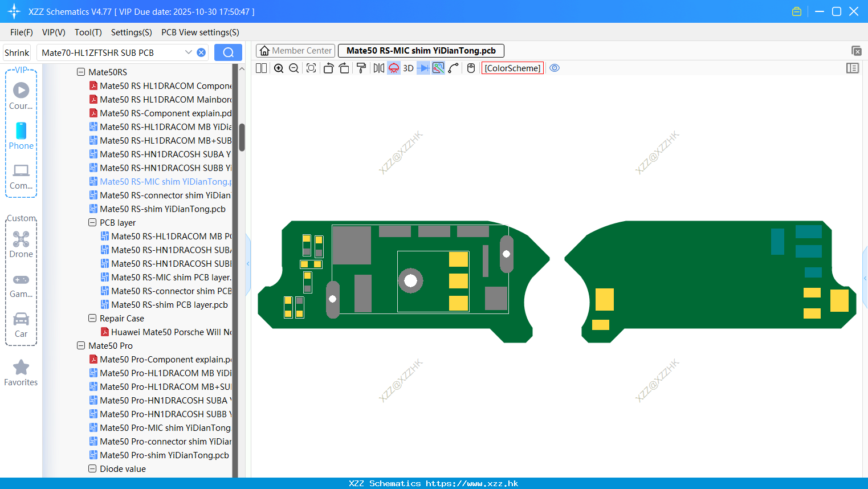The height and width of the screenshot is (489, 868).
Task: Open the ColorScheme button
Action: click(512, 68)
